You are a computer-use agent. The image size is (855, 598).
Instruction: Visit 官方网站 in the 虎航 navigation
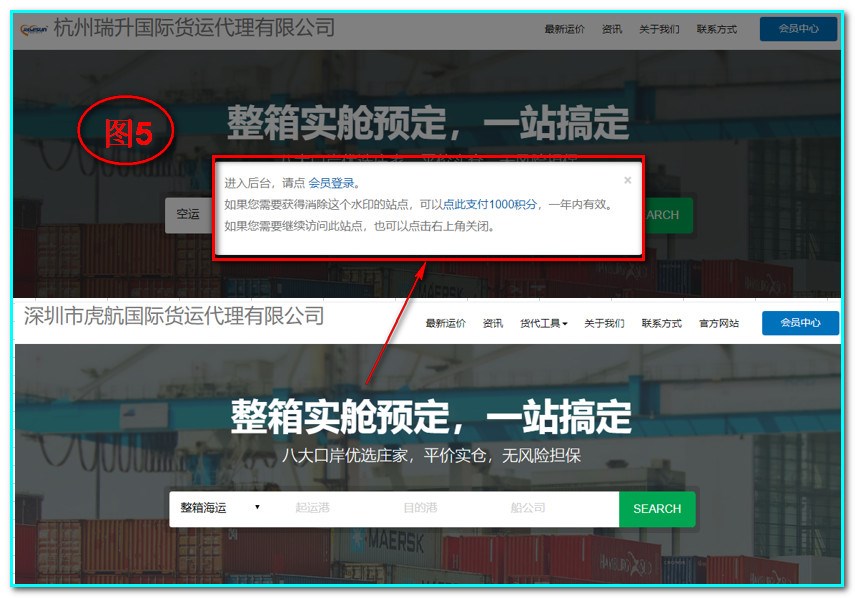(719, 323)
